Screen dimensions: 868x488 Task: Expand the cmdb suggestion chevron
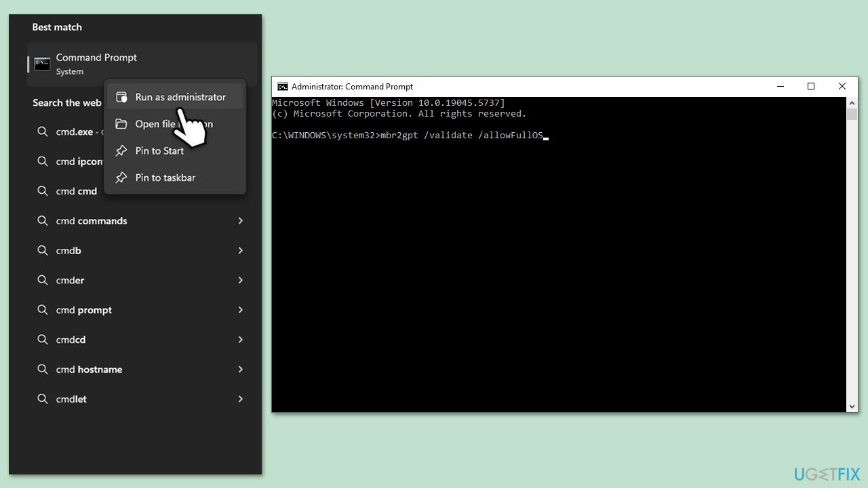[x=240, y=251]
